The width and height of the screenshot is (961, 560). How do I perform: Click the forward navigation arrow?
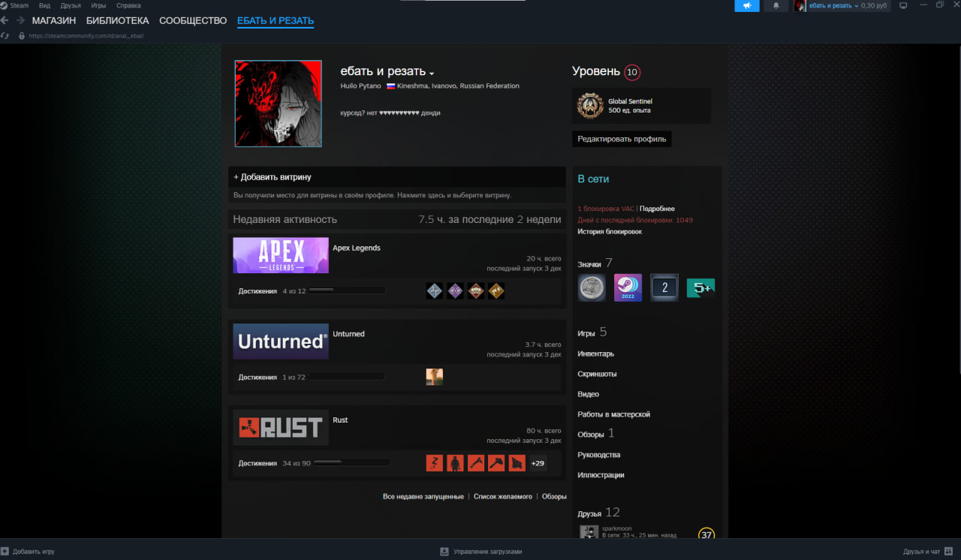20,20
